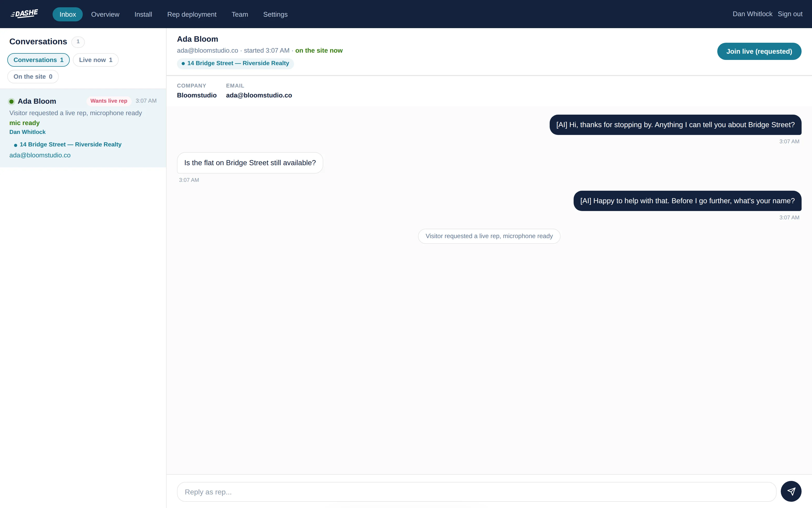
Task: Click the Dashe logo
Action: (x=24, y=14)
